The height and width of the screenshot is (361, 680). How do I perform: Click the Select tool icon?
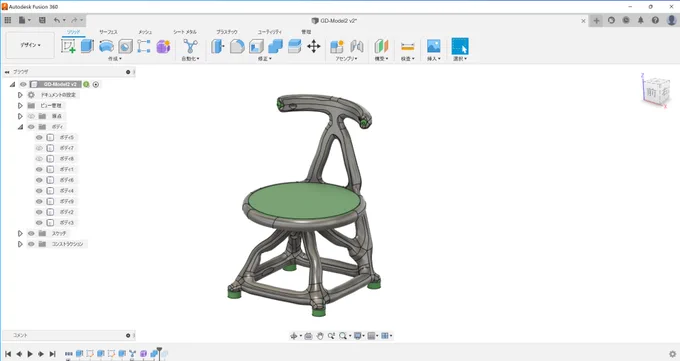(x=460, y=46)
